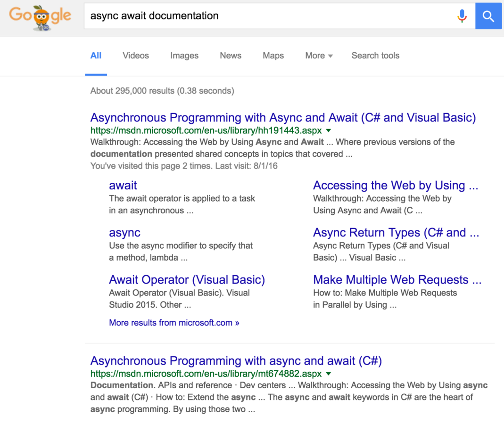Viewport: 504px width, 424px height.
Task: Click snippet 'The await operator is applied to a task'
Action: point(182,198)
